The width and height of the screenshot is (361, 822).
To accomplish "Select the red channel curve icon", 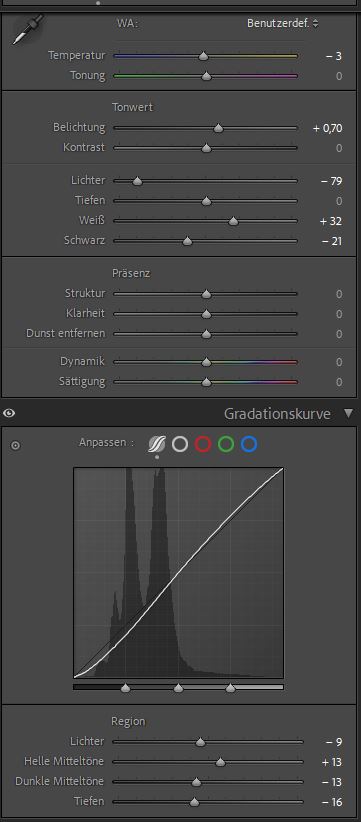I will (x=203, y=444).
